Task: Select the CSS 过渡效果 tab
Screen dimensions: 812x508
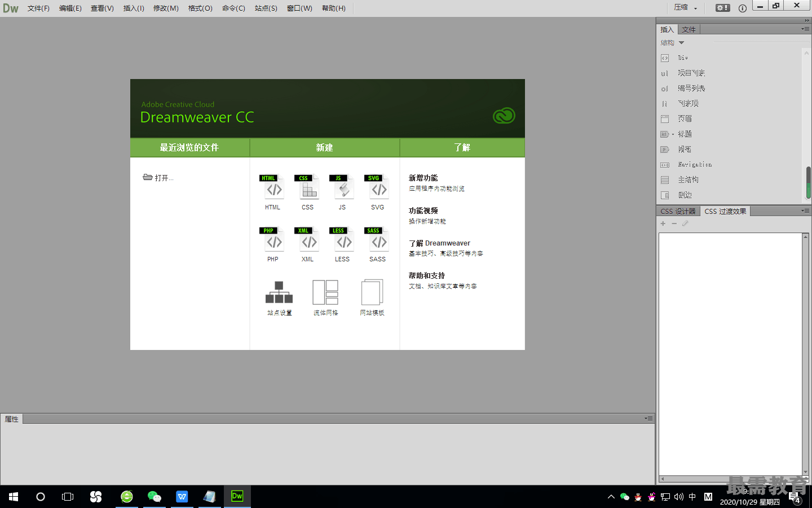Action: [725, 211]
